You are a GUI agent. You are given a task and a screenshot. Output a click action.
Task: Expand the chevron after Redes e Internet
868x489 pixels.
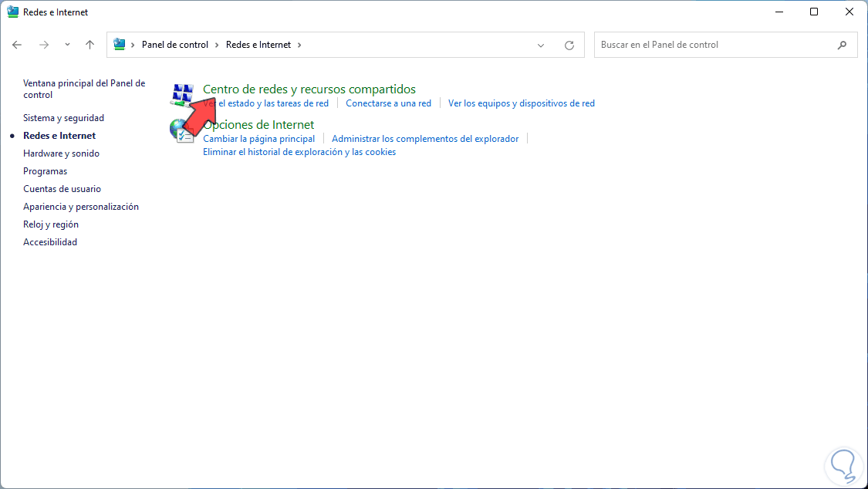click(x=299, y=45)
